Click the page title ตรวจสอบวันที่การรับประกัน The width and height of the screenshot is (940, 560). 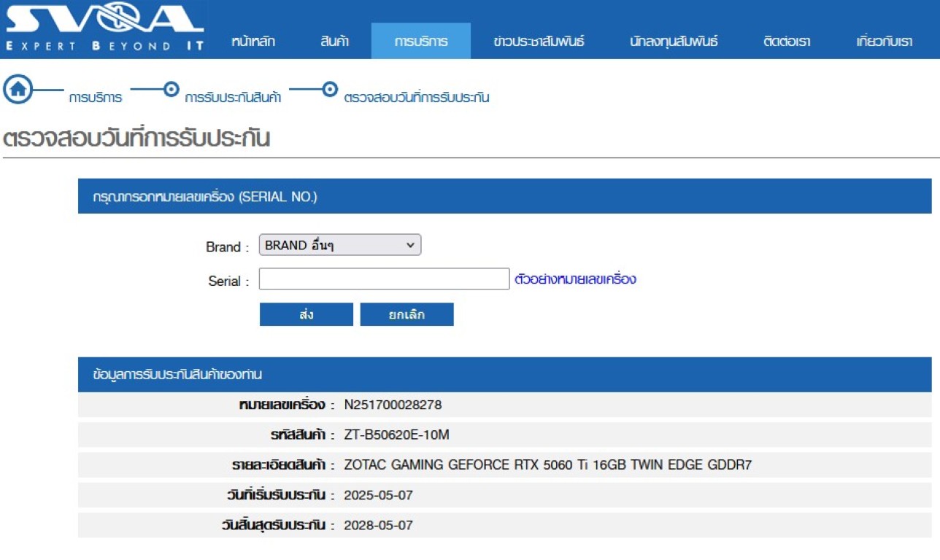[136, 138]
